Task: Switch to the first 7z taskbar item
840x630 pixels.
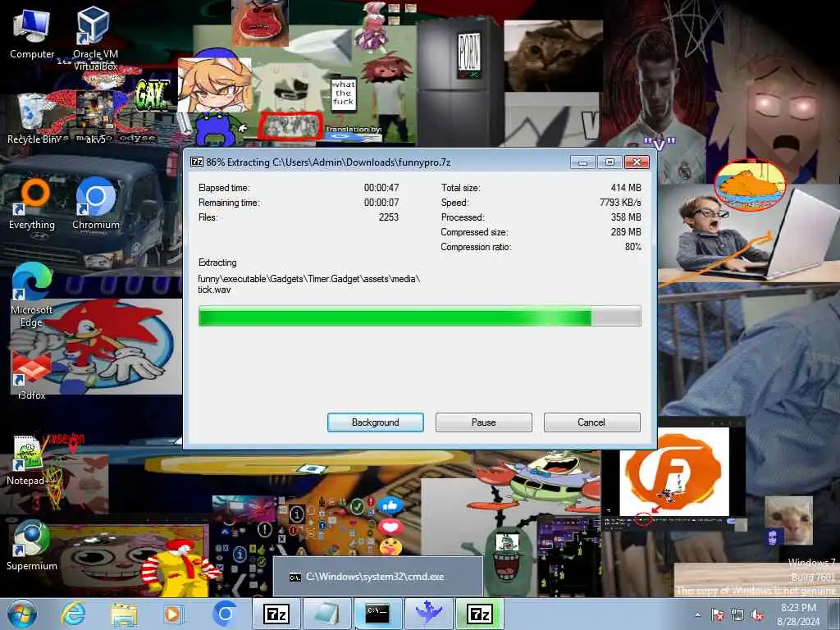Action: (x=276, y=614)
